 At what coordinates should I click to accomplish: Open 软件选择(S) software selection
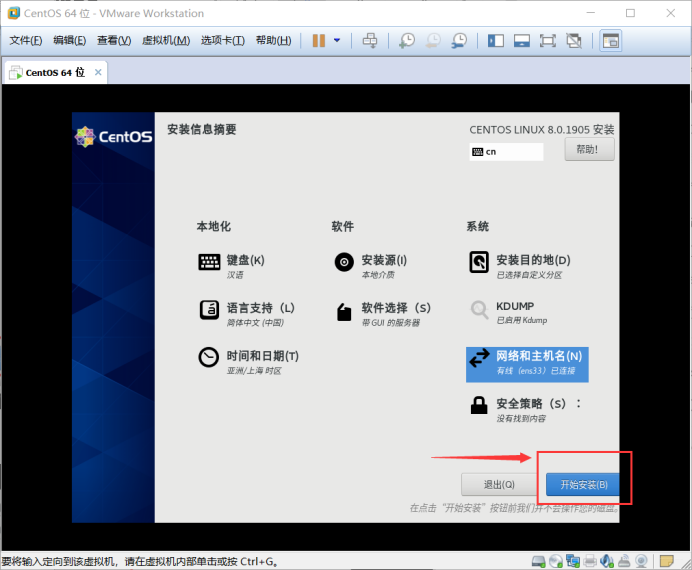[x=382, y=314]
